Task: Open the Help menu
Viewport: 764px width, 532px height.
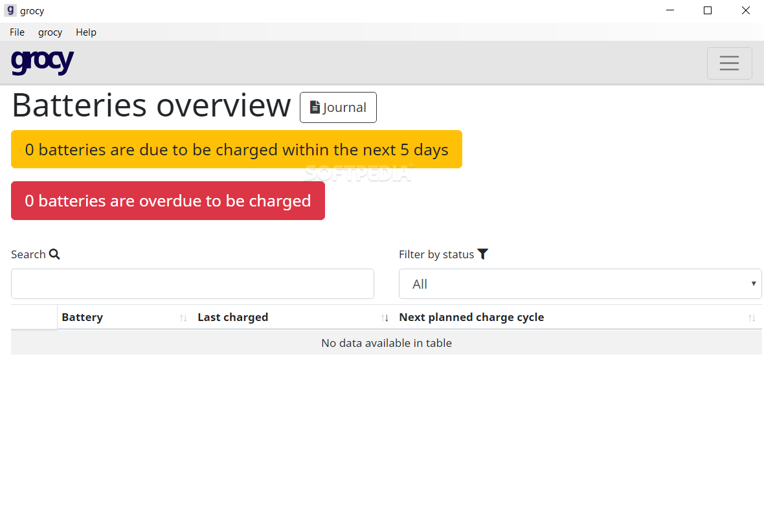Action: (86, 32)
